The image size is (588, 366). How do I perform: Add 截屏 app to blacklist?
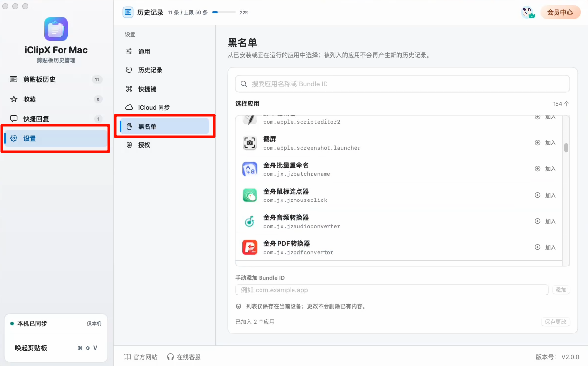tap(545, 143)
